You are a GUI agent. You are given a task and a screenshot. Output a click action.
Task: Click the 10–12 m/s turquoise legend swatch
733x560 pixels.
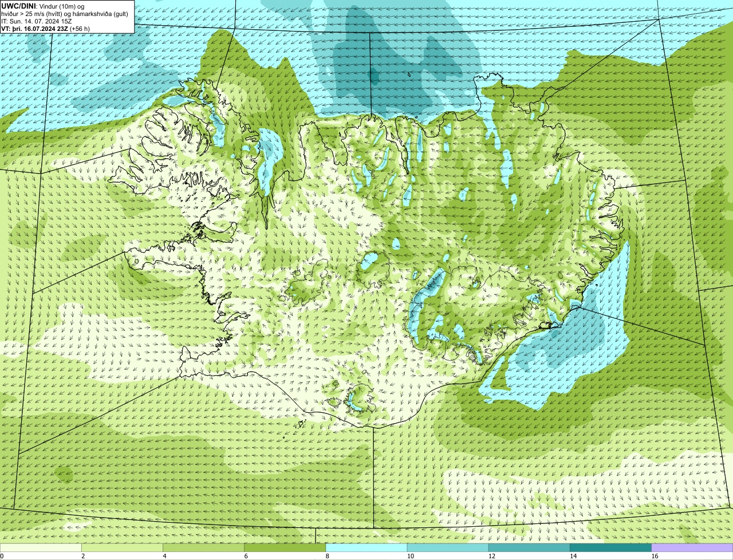(x=448, y=548)
